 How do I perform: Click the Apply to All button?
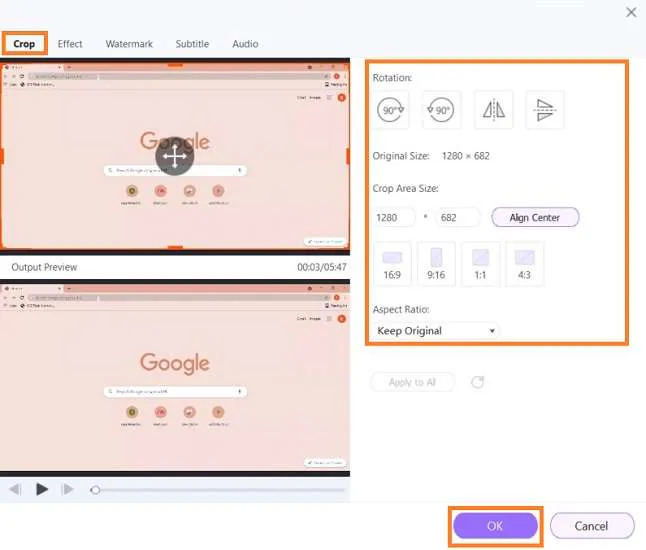(x=412, y=382)
